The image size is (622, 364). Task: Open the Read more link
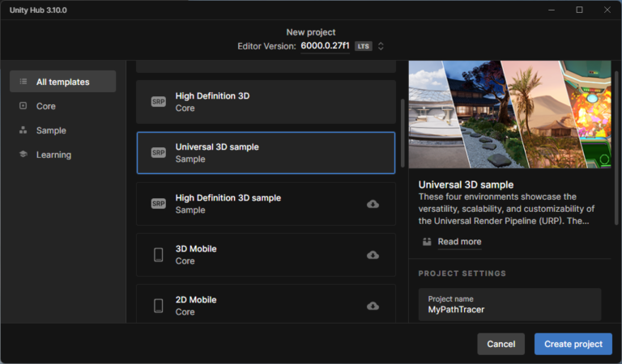[x=459, y=242]
